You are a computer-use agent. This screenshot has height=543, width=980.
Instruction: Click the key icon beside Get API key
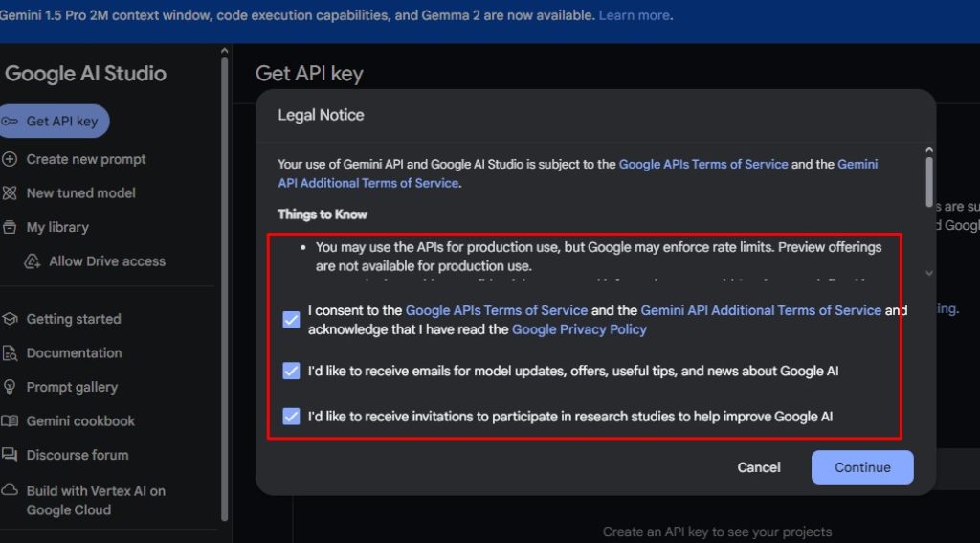[x=9, y=122]
